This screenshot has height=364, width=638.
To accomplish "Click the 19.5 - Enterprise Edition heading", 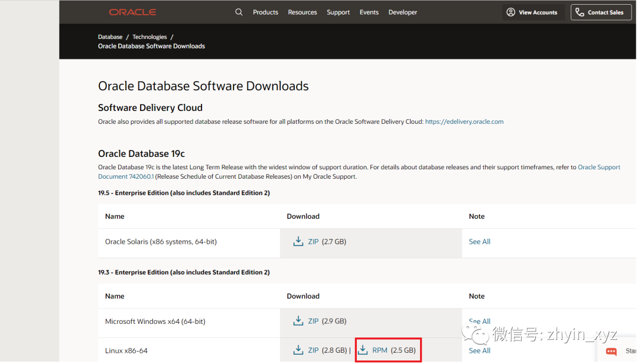I will pyautogui.click(x=184, y=192).
